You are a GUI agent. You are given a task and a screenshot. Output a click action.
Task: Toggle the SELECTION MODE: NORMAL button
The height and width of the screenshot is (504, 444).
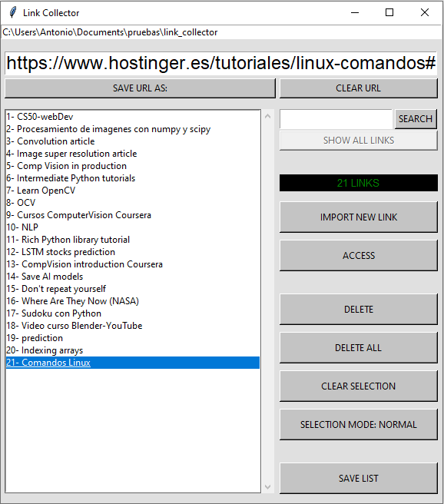click(359, 424)
